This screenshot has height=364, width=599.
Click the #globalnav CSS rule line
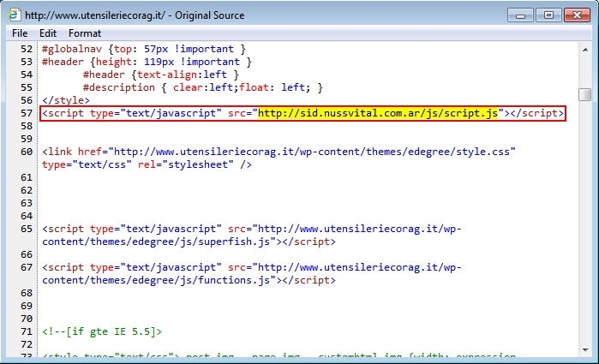pyautogui.click(x=144, y=49)
